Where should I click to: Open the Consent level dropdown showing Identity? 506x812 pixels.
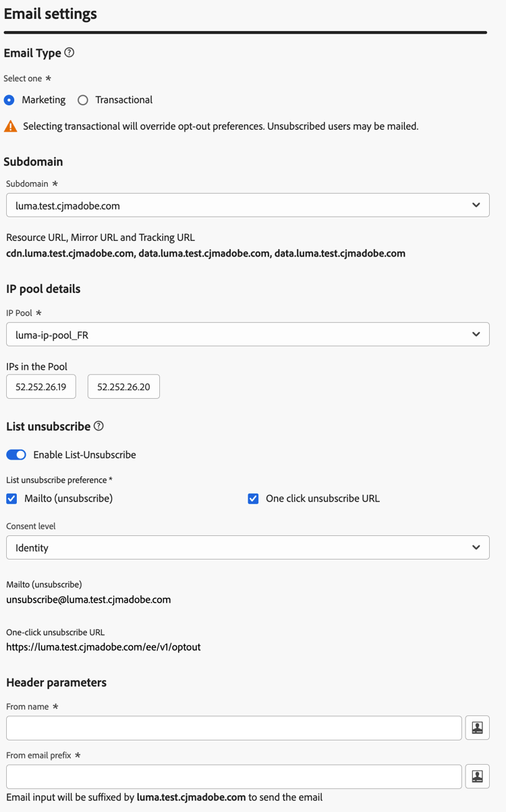(x=248, y=547)
